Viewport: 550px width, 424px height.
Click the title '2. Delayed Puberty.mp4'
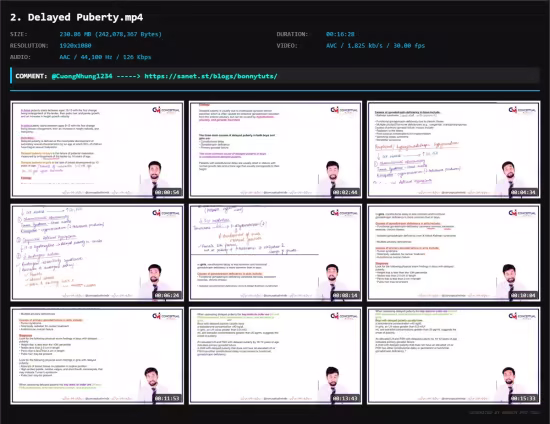[x=76, y=17]
